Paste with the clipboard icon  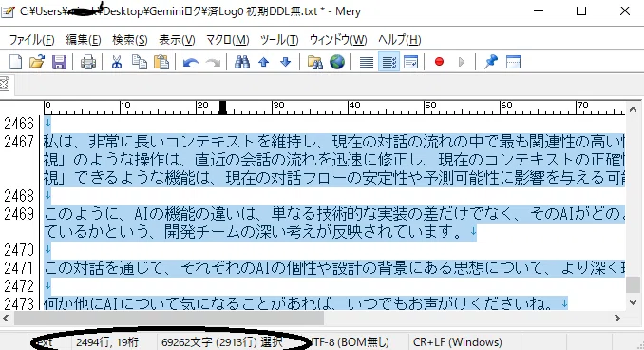pos(161,62)
